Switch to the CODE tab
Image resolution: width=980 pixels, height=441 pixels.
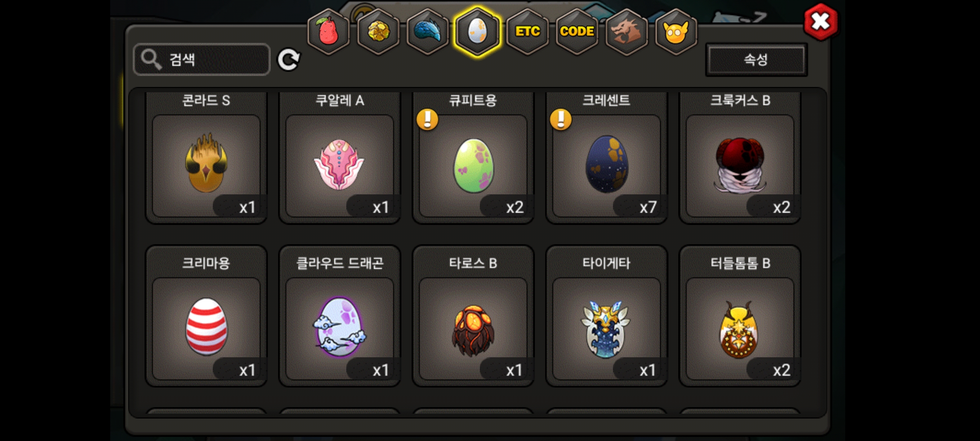(577, 31)
